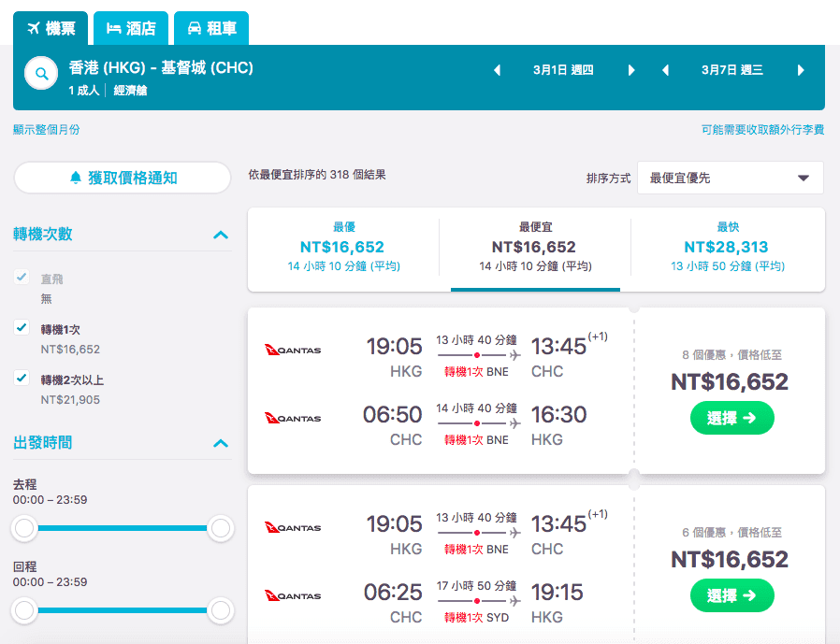Open the 機票 flights tab
This screenshot has width=840, height=644.
pyautogui.click(x=51, y=28)
